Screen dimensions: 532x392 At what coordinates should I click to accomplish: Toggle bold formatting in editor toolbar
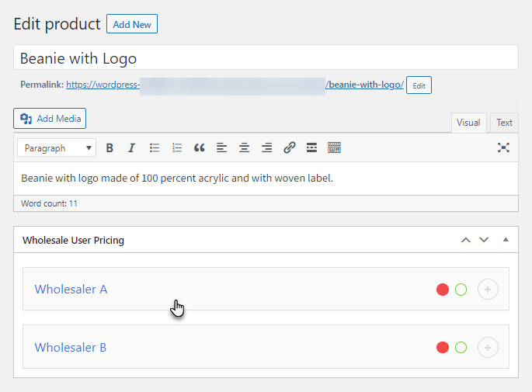coord(110,147)
